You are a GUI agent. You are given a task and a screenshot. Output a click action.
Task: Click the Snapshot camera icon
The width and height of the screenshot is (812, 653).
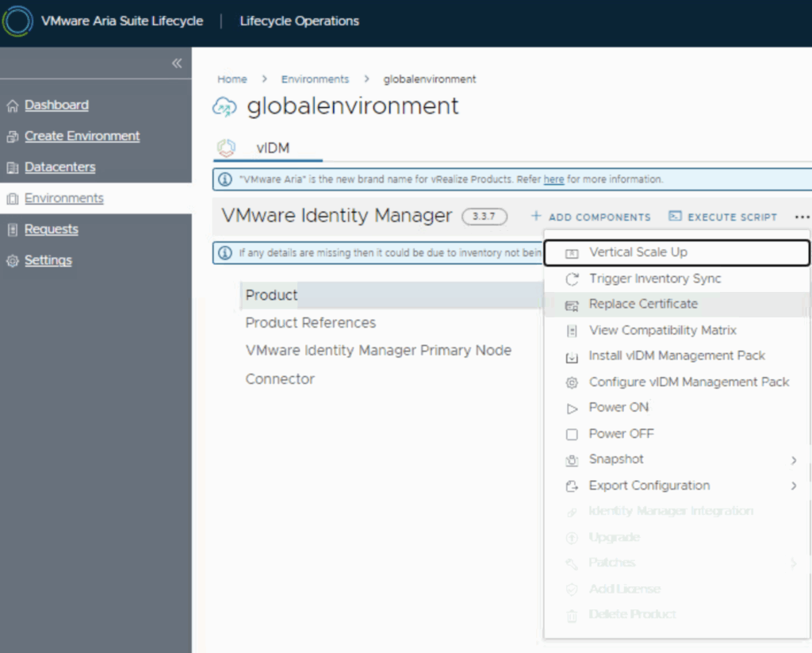coord(572,460)
